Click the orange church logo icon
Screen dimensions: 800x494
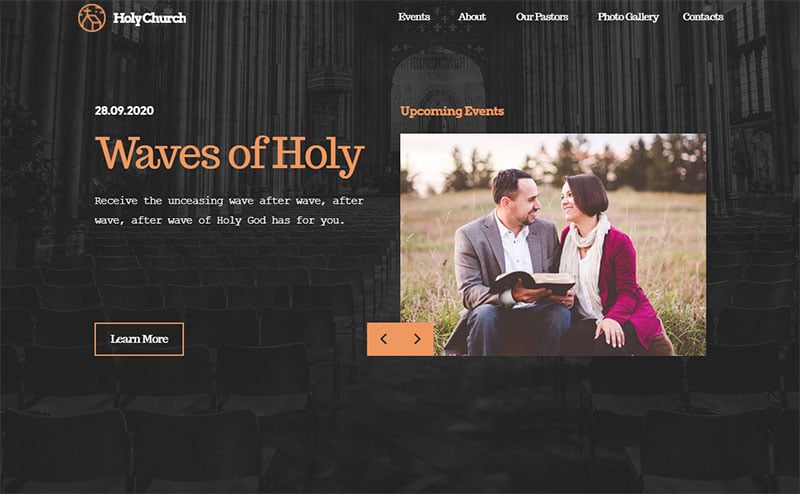click(92, 18)
